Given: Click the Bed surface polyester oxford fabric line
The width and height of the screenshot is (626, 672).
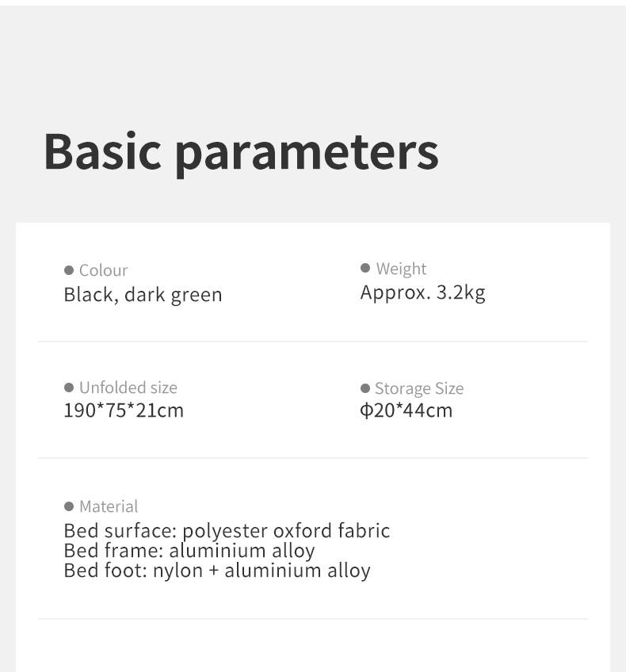Looking at the screenshot, I should pos(227,530).
